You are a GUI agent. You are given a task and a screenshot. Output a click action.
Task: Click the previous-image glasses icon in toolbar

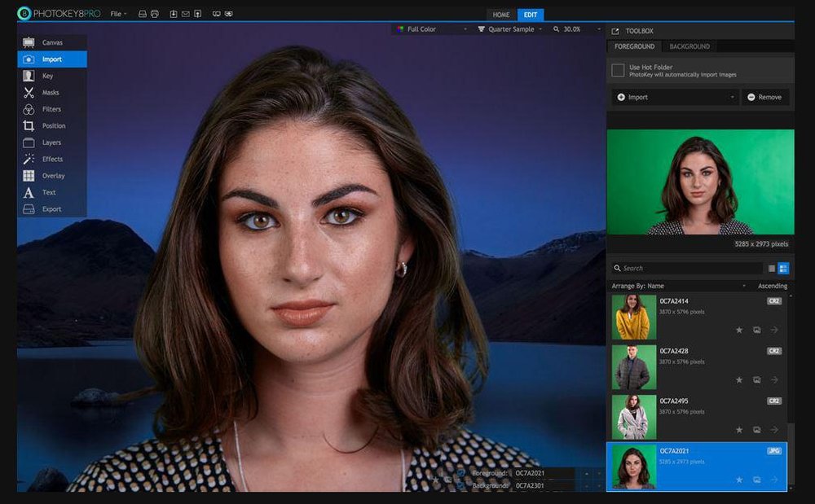click(x=217, y=14)
